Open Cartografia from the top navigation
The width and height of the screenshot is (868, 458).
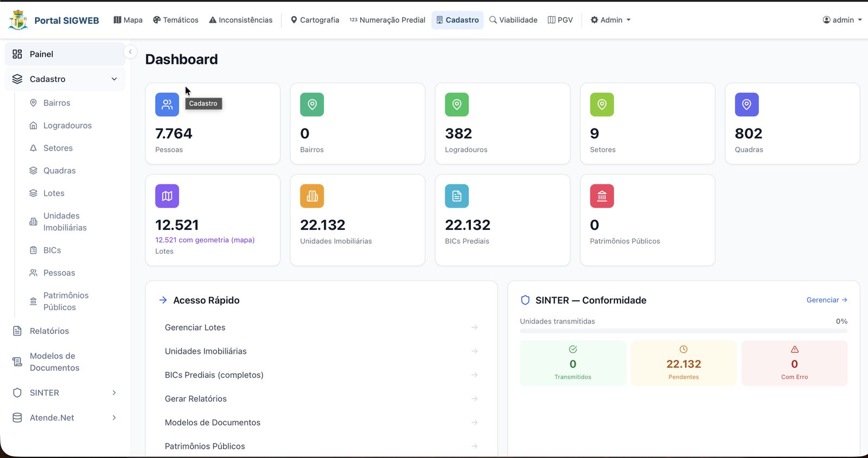315,20
